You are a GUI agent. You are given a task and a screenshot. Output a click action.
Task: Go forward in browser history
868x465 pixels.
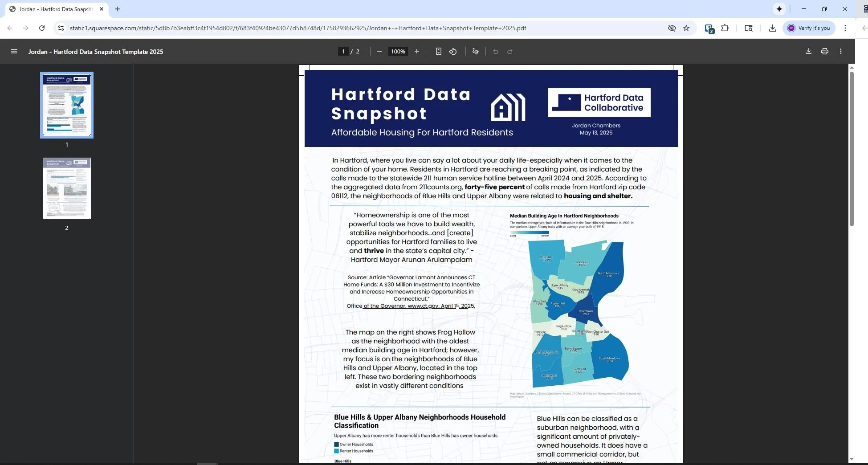[x=26, y=28]
